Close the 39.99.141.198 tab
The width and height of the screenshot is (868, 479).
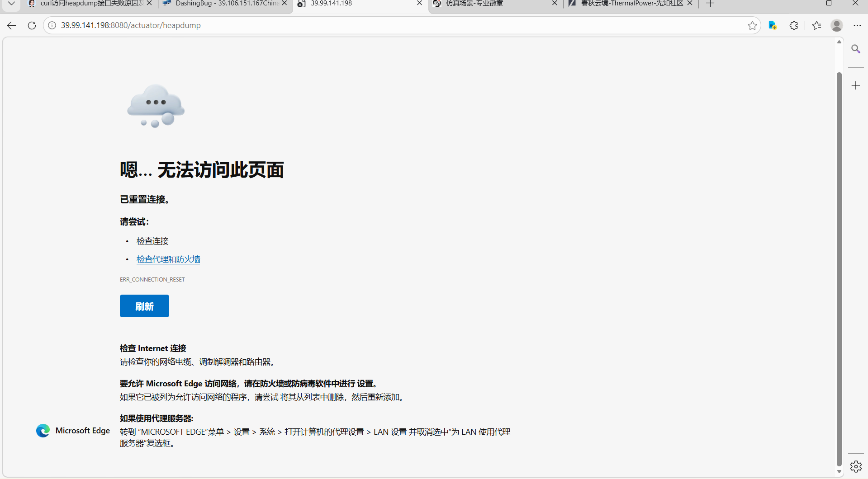click(x=419, y=3)
